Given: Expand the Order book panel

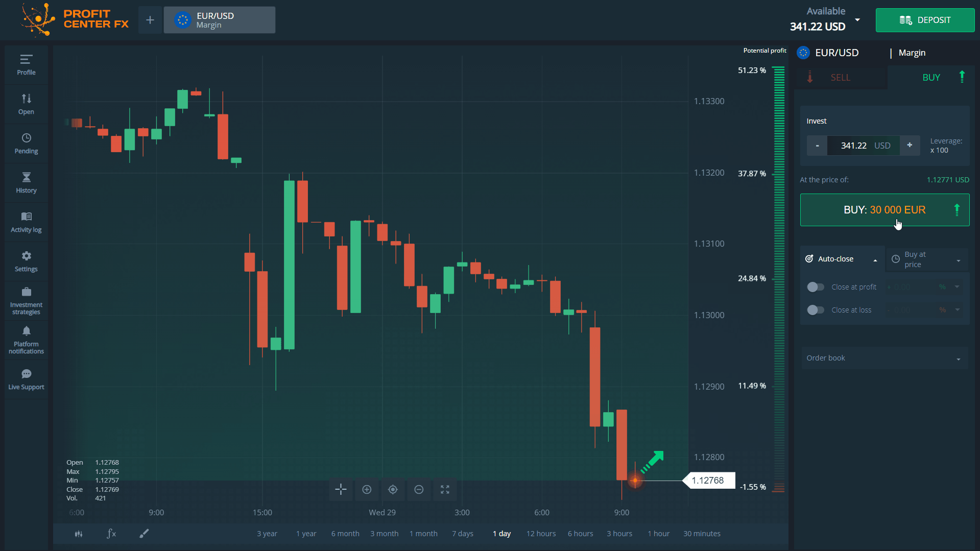Looking at the screenshot, I should (x=884, y=358).
